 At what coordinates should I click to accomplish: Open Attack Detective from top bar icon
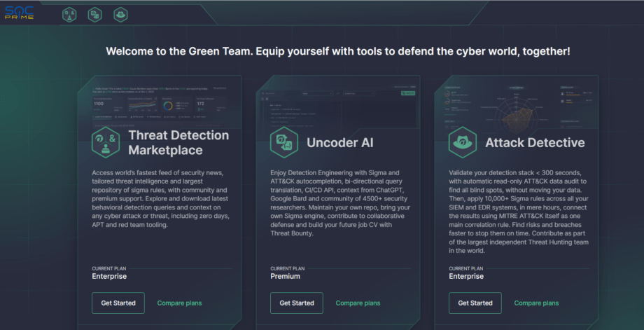[x=120, y=15]
